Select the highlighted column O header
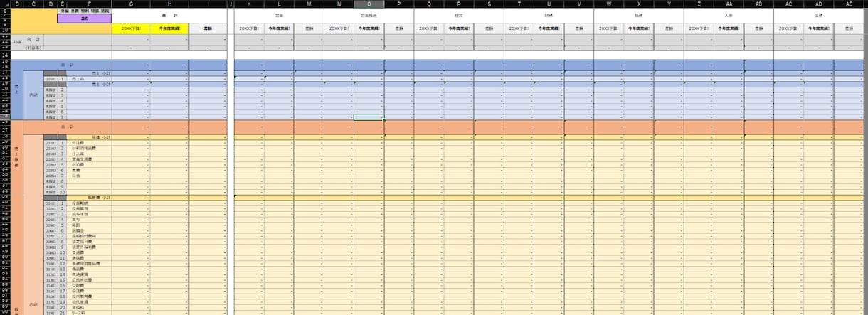 [x=369, y=4]
